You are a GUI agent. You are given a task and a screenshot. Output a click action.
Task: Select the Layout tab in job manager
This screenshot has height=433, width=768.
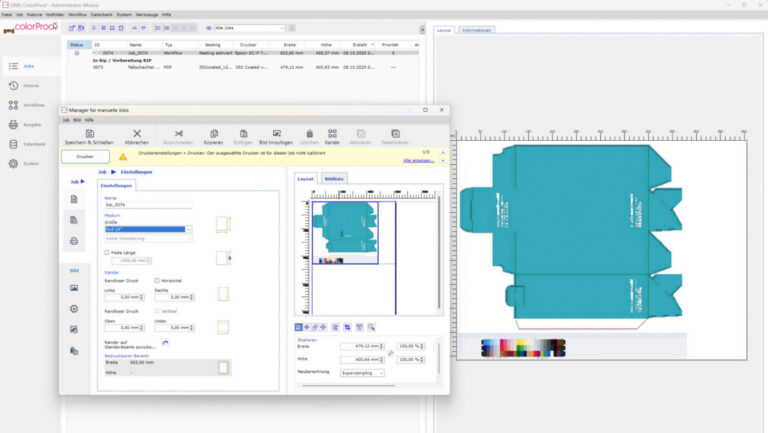(306, 179)
